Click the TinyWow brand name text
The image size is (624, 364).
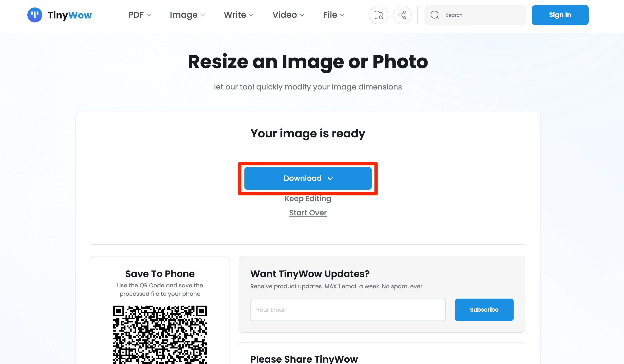click(x=70, y=15)
